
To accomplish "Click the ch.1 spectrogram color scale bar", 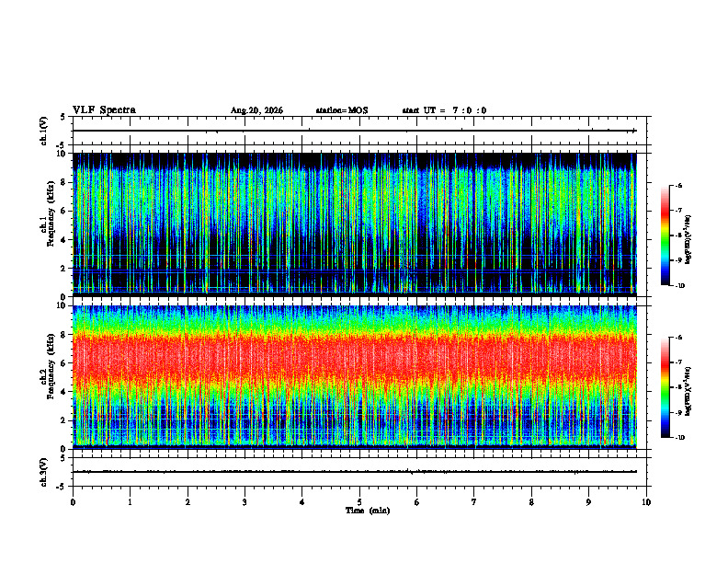I will [665, 236].
